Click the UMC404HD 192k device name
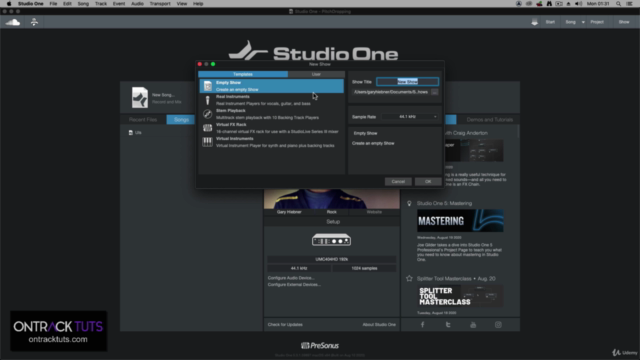 point(331,259)
